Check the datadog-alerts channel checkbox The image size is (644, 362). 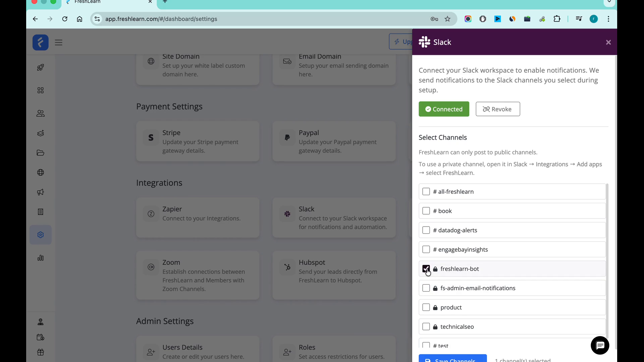click(426, 230)
